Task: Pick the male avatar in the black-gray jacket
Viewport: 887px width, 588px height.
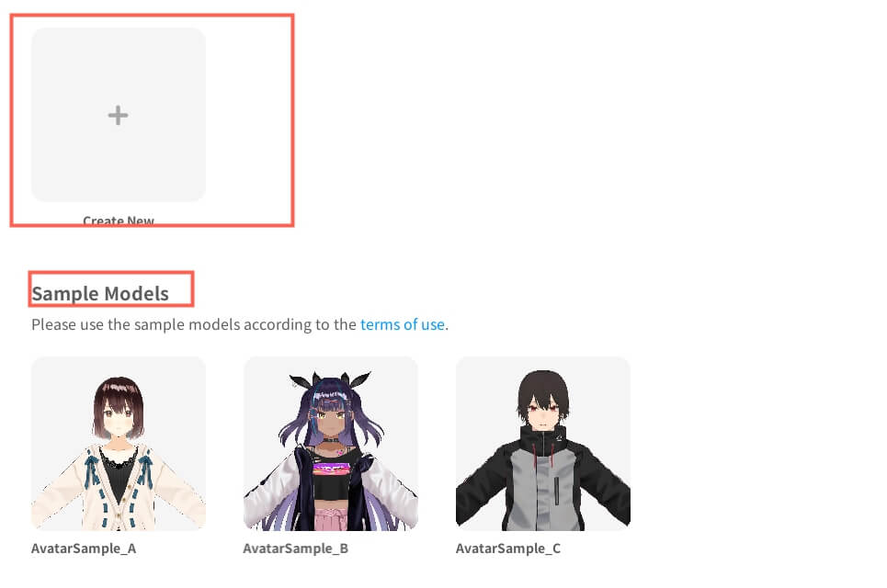Action: point(543,443)
